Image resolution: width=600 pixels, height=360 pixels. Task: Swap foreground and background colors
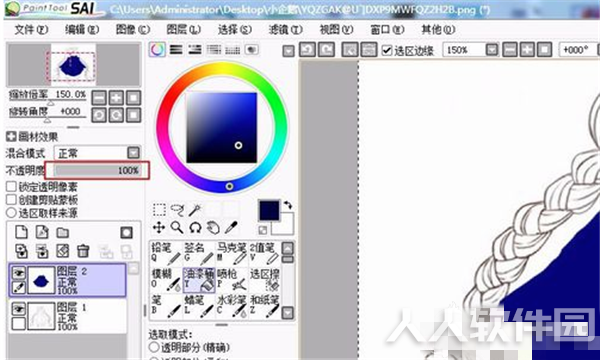point(288,205)
